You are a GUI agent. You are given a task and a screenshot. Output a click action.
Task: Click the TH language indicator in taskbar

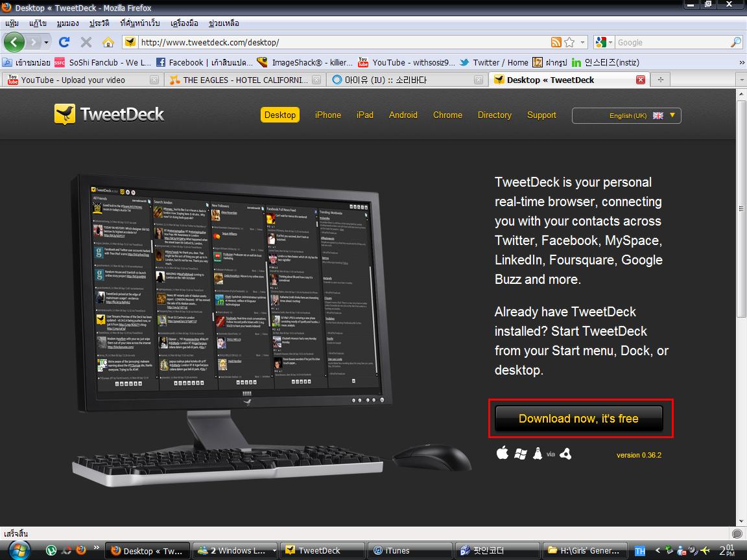(x=640, y=551)
